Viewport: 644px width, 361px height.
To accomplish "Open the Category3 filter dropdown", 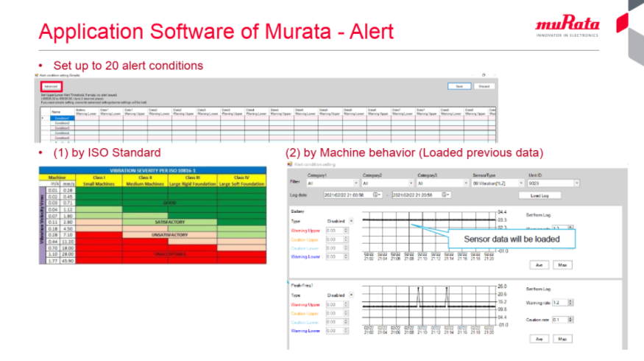I will click(x=466, y=183).
